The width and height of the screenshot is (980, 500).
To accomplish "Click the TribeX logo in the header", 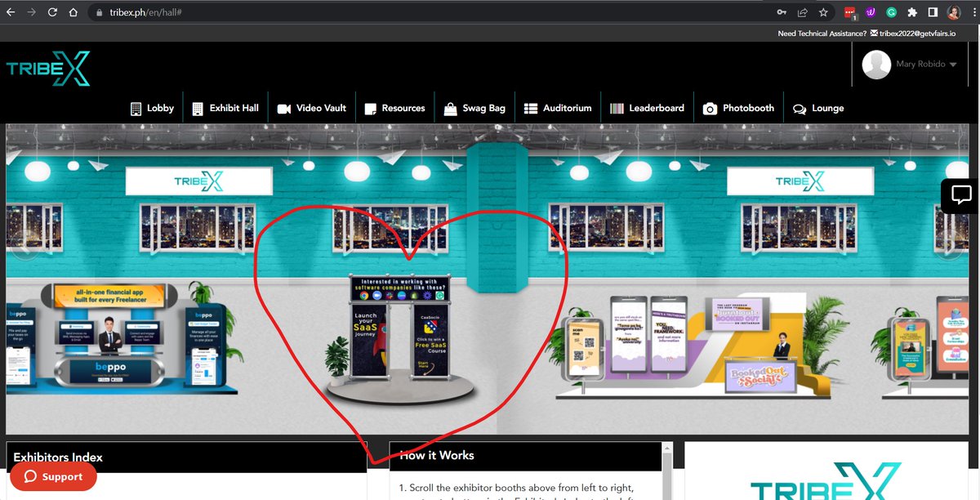I will [x=48, y=69].
